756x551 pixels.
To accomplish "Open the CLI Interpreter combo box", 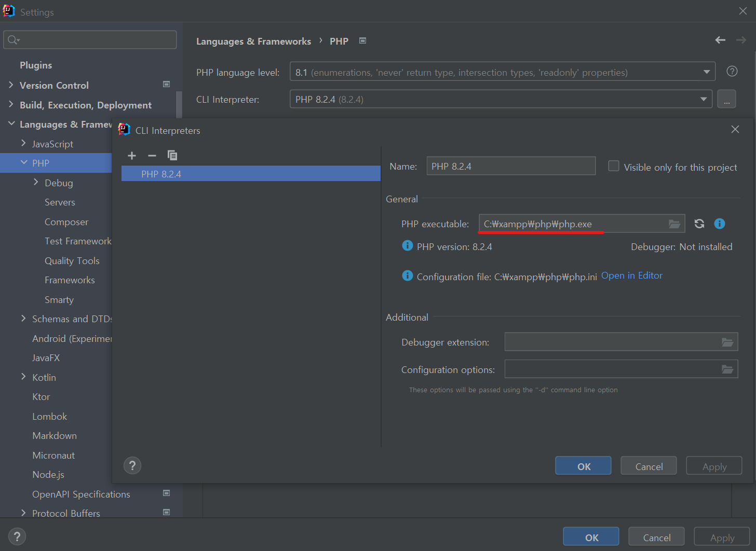I will [500, 99].
